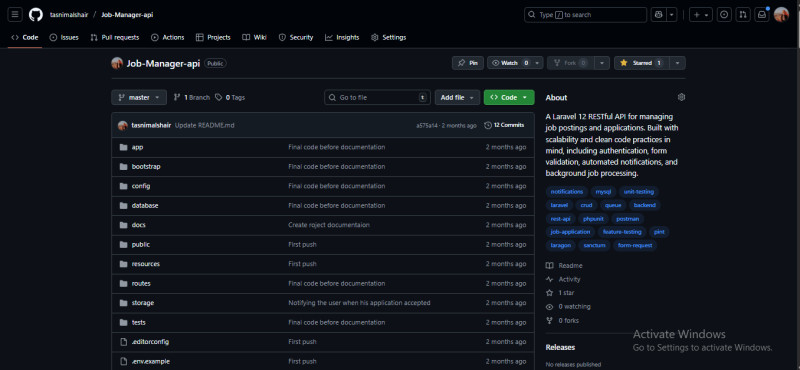Click 'Notifying the user when his application accepted' message
800x370 pixels.
[x=359, y=303]
